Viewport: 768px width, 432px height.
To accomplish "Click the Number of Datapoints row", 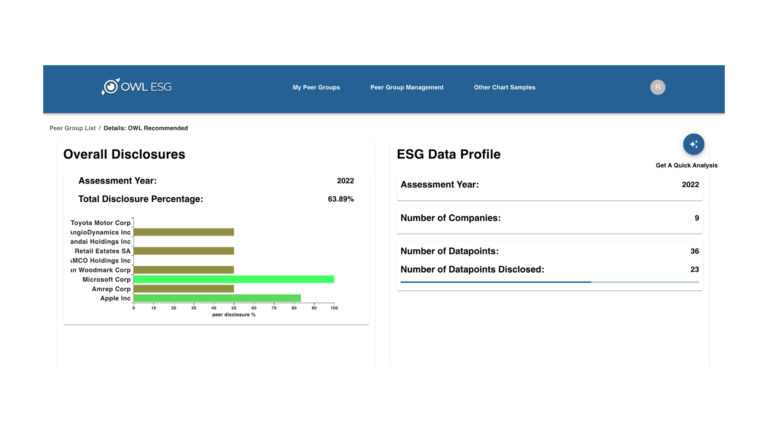I will click(549, 251).
